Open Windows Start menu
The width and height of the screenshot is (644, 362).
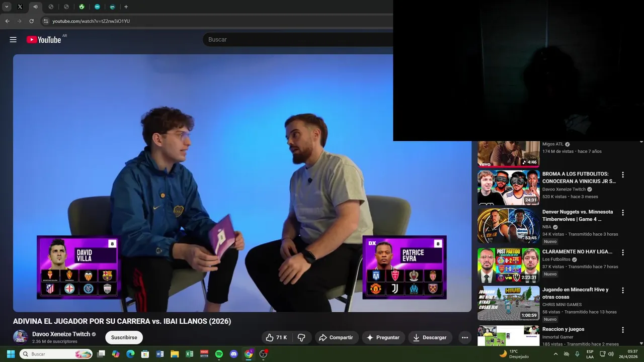(11, 354)
